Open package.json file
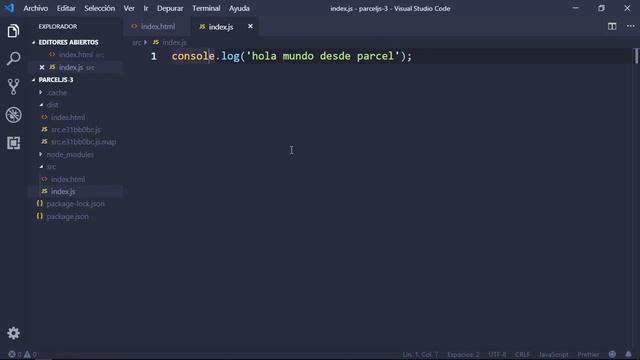 coord(67,216)
